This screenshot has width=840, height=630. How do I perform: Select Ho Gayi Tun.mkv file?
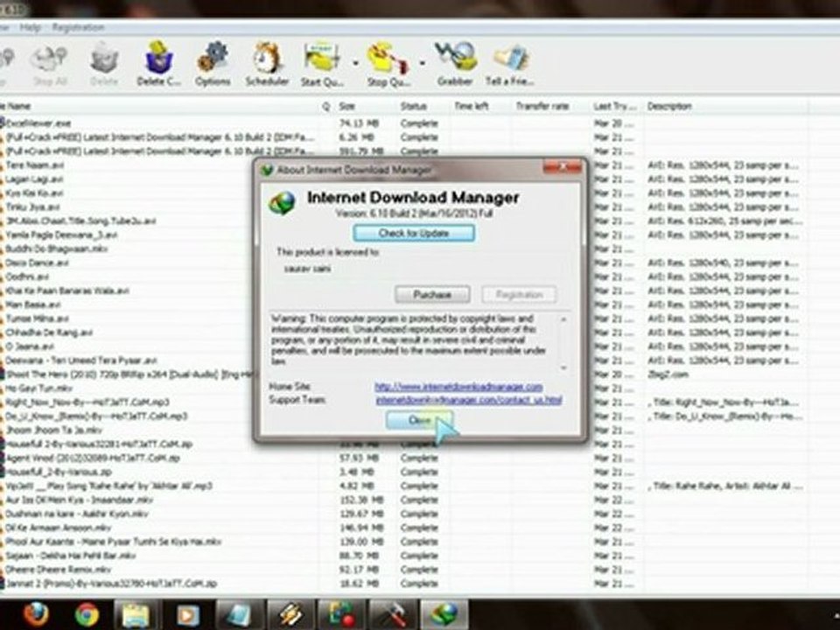38,388
